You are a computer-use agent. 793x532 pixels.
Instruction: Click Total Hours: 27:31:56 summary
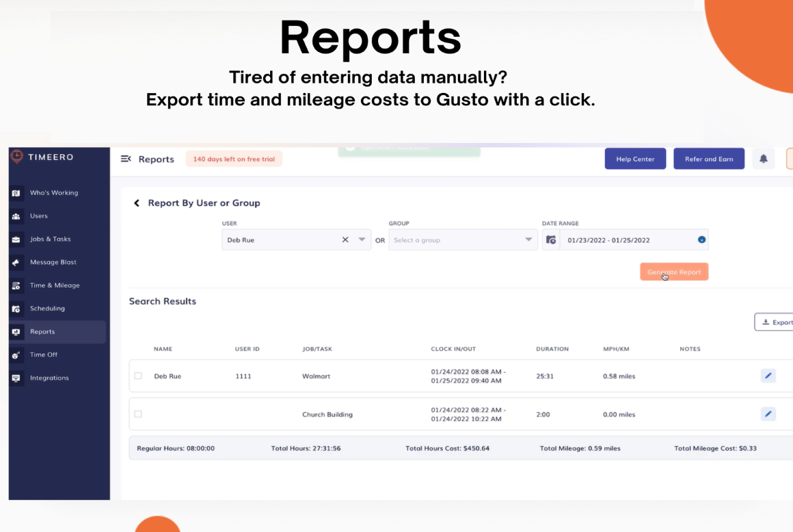click(x=306, y=448)
